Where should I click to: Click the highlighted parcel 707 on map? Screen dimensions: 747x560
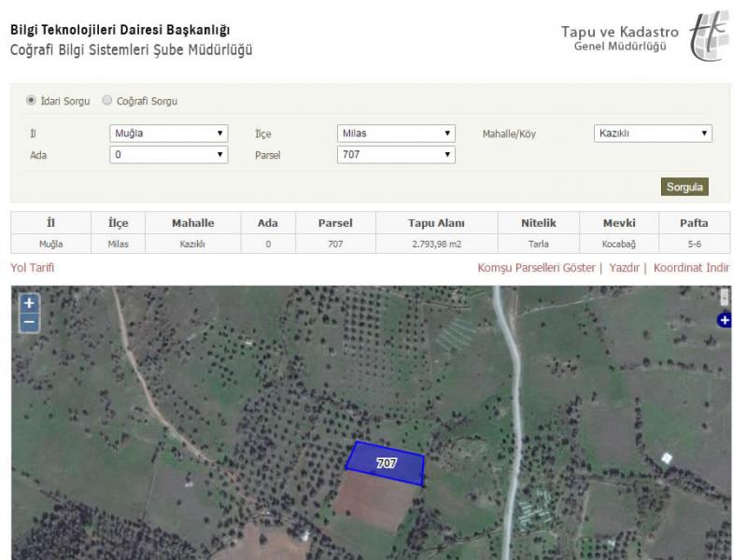[385, 463]
